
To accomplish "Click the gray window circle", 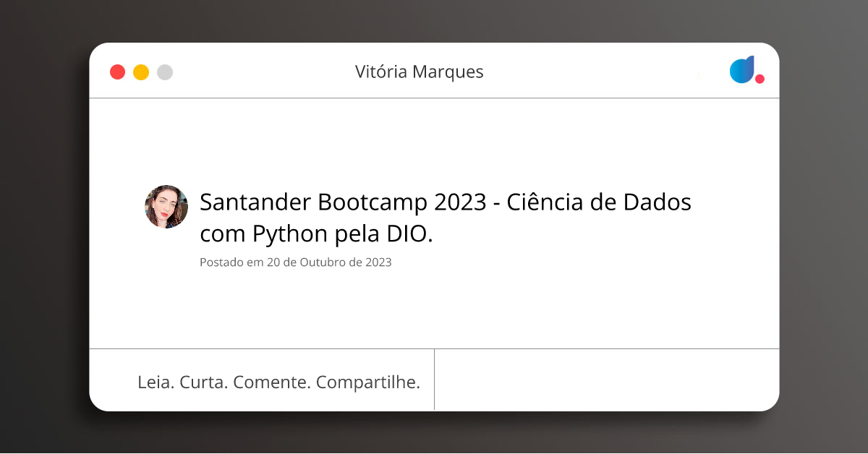I will tap(165, 72).
